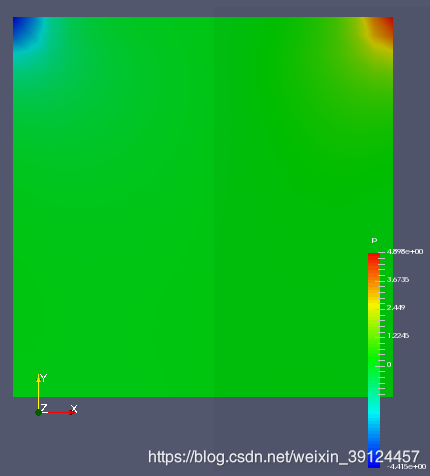Screen dimensions: 430x476
Task: Click the 0 legend tick label
Action: (389, 365)
